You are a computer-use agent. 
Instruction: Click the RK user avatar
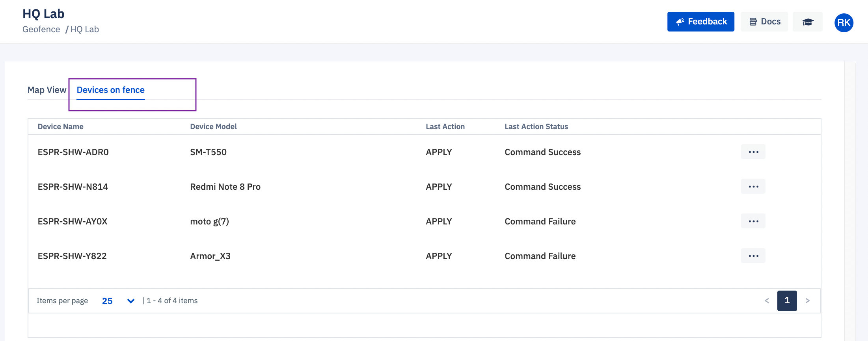844,22
